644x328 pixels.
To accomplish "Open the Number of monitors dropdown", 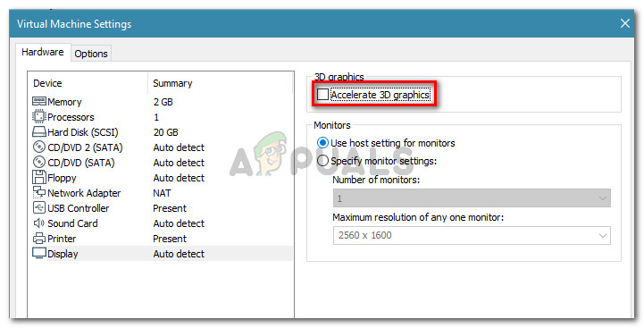I will (x=472, y=198).
